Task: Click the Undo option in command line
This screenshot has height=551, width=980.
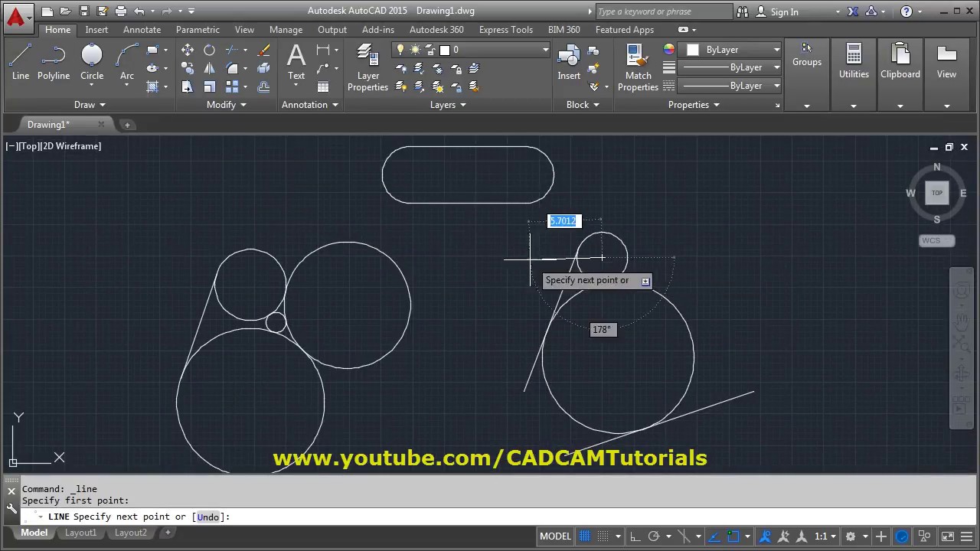Action: click(x=208, y=517)
